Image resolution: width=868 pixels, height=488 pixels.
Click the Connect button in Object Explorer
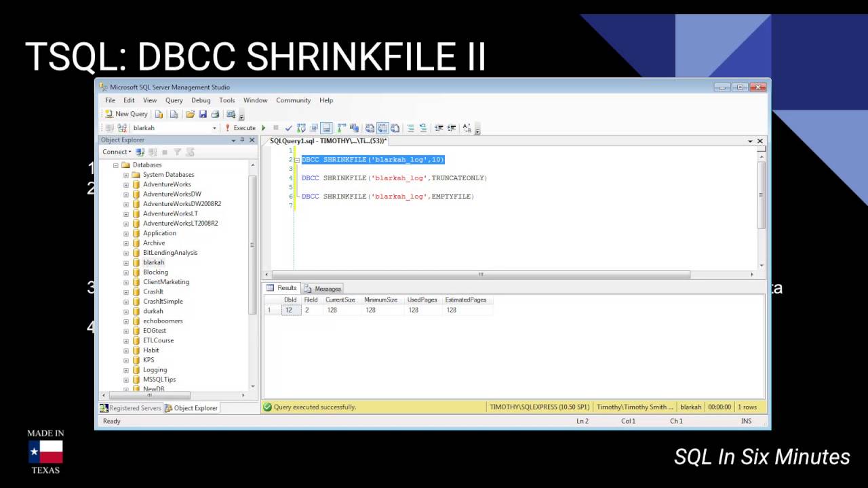click(117, 152)
